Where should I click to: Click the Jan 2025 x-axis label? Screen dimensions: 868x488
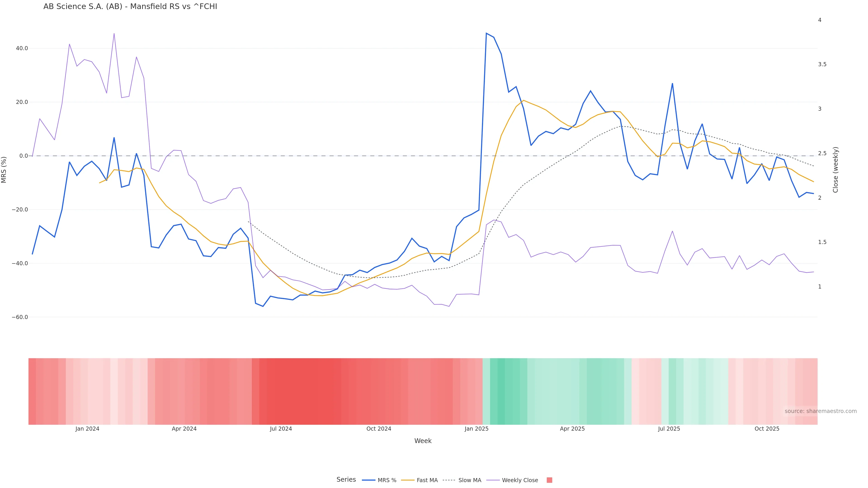click(x=476, y=429)
